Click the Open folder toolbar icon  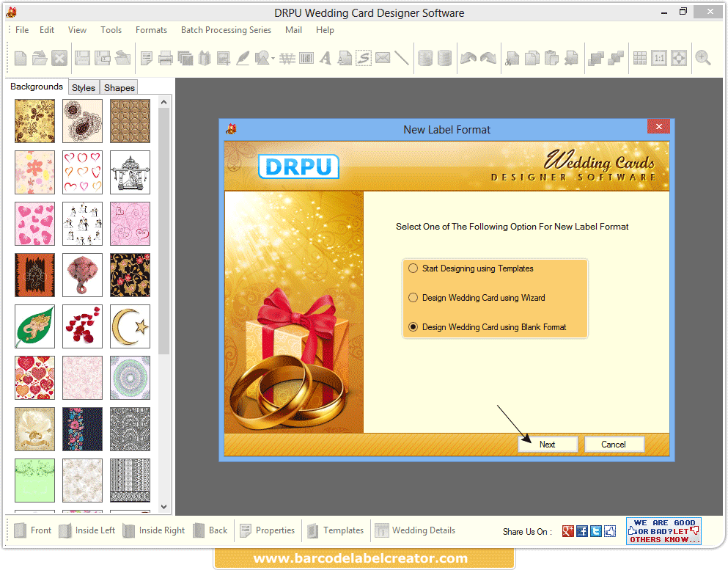pyautogui.click(x=40, y=58)
